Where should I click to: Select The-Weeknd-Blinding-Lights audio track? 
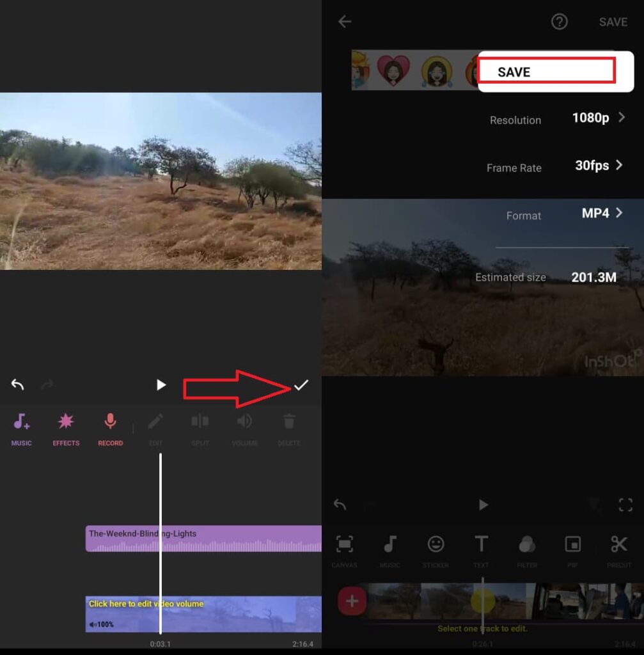click(x=203, y=539)
